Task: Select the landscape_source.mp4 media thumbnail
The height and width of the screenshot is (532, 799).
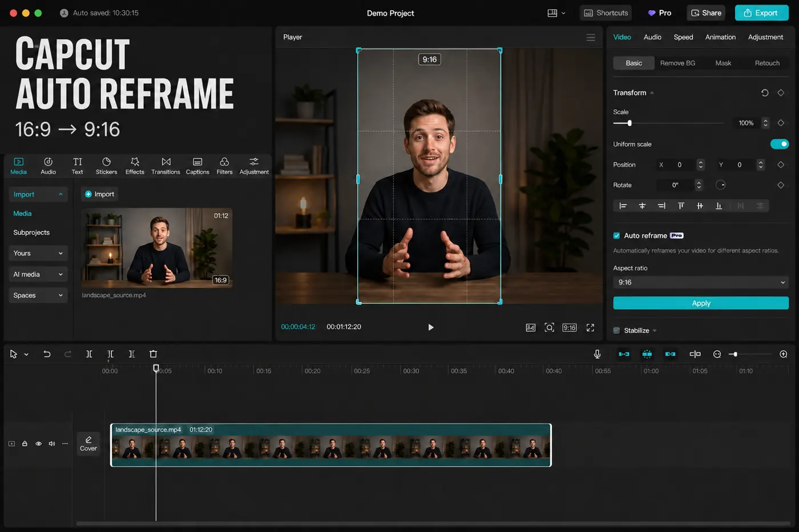Action: [157, 247]
